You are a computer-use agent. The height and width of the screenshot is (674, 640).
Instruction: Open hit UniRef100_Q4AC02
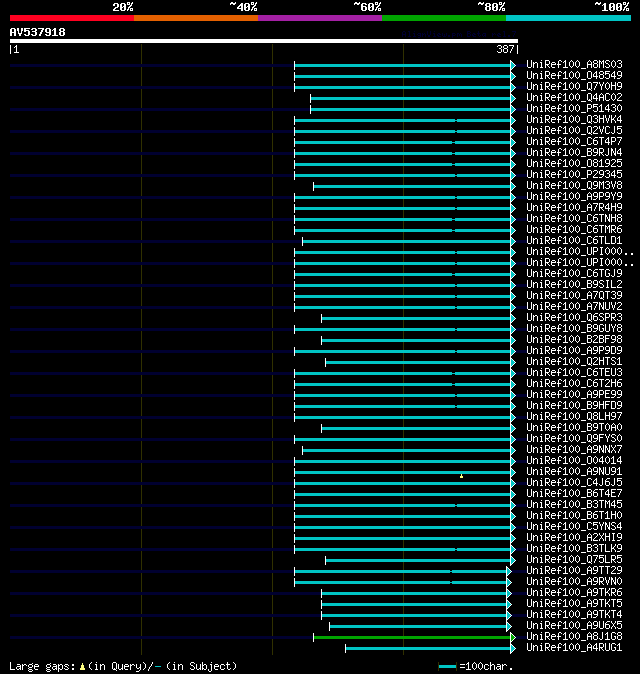[574, 98]
